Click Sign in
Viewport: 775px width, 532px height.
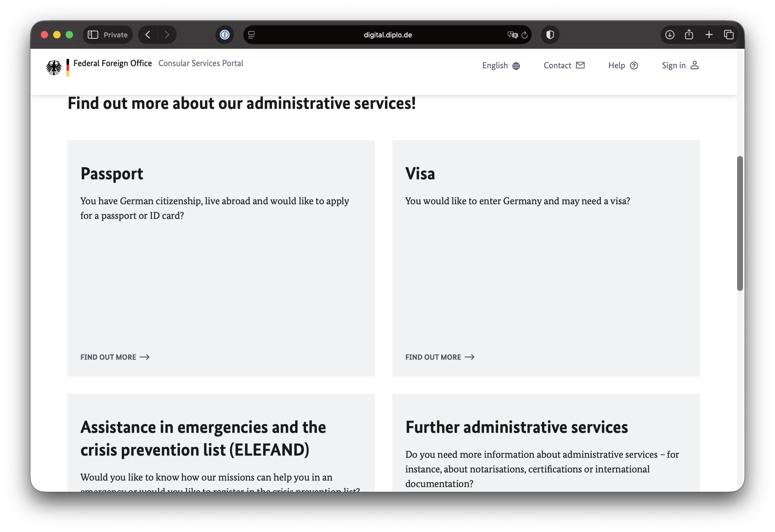680,65
